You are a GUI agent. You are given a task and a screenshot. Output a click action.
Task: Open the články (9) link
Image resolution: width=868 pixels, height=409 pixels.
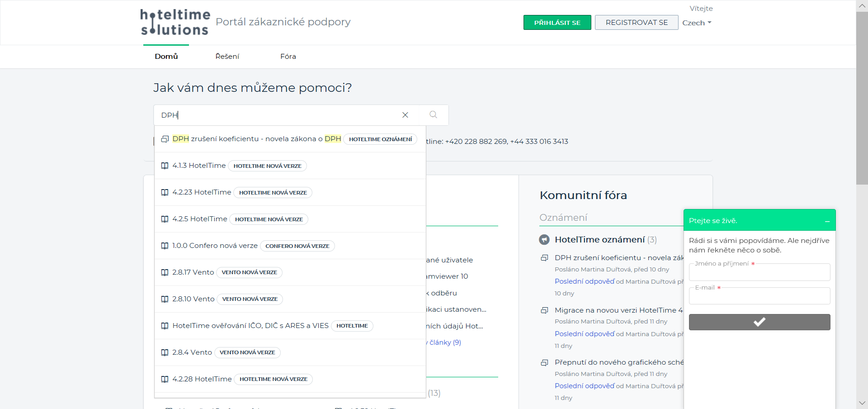pyautogui.click(x=444, y=342)
